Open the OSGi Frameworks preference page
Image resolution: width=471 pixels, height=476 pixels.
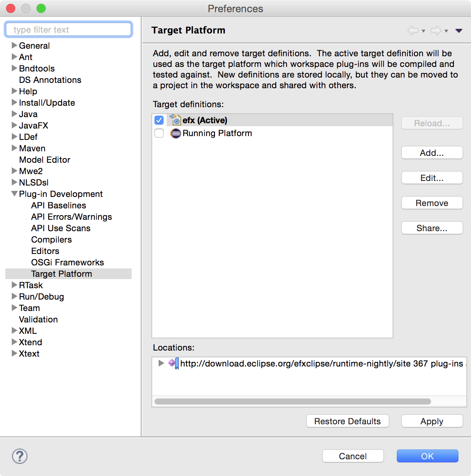(67, 262)
